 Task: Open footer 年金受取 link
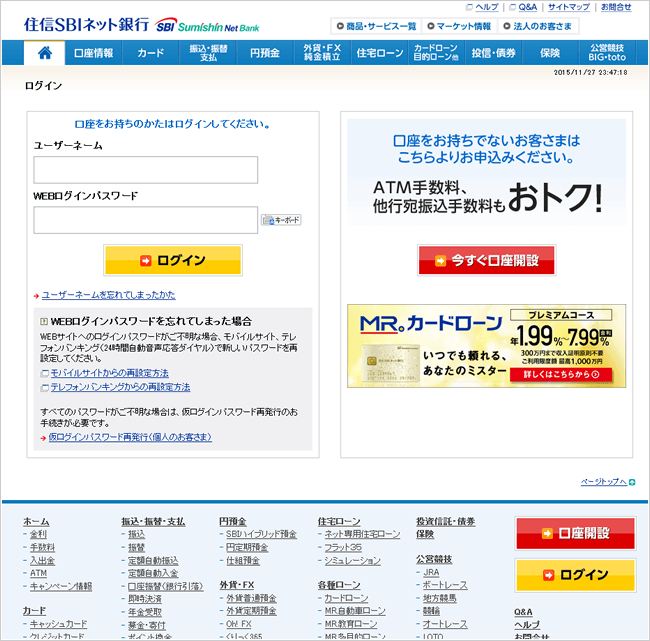click(145, 612)
